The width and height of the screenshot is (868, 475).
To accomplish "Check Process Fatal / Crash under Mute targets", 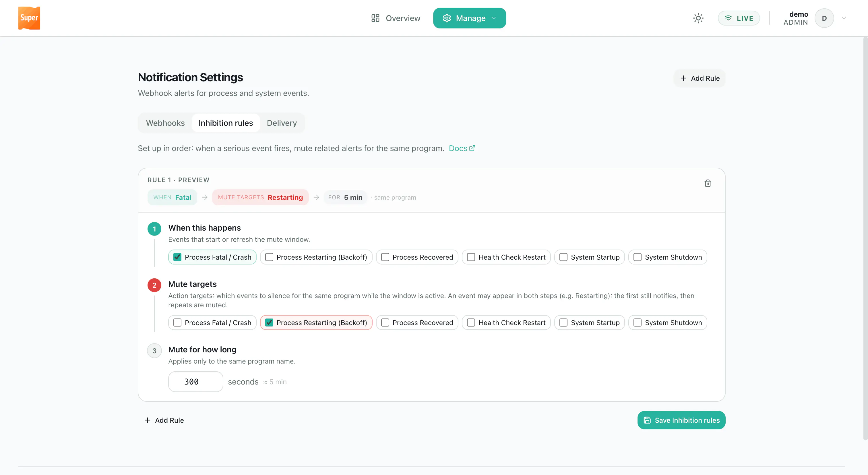I will pos(212,323).
